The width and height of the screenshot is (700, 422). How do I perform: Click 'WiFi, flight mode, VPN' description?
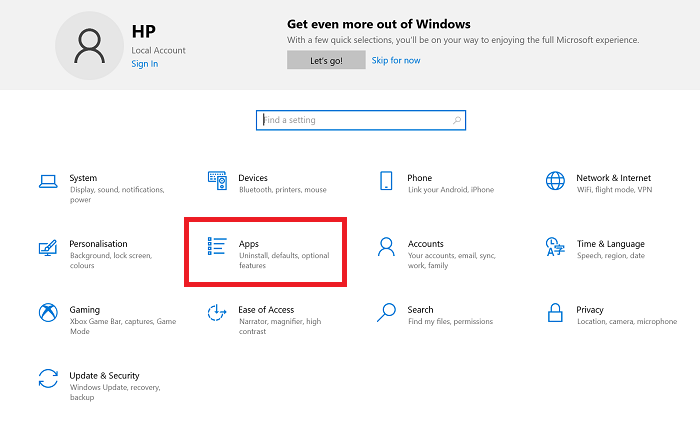(x=614, y=190)
